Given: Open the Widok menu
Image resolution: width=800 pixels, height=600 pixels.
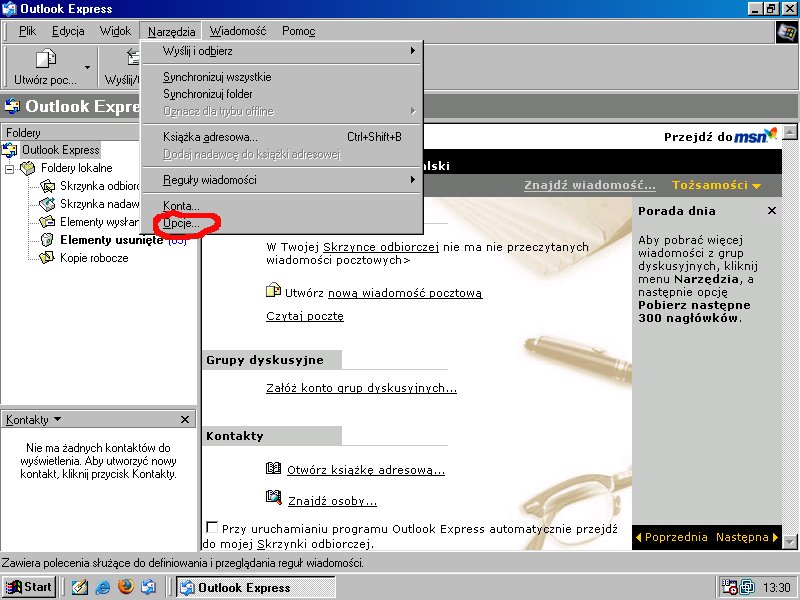Looking at the screenshot, I should pyautogui.click(x=115, y=32).
